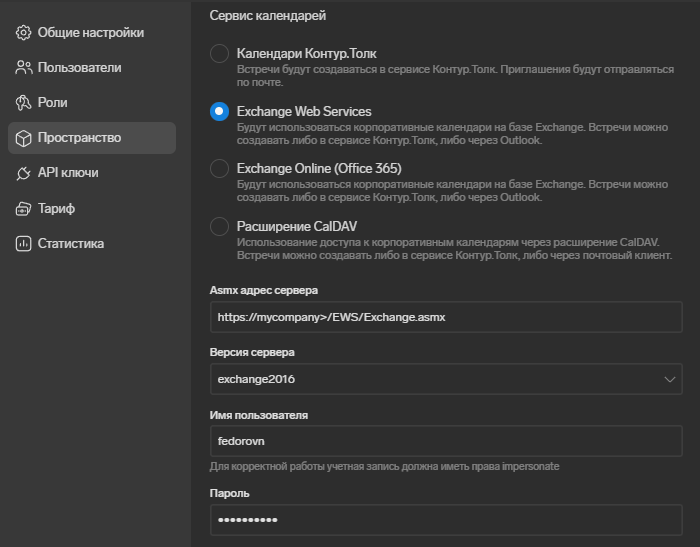The height and width of the screenshot is (547, 700).
Task: Open the Пользователи menu item
Action: (79, 68)
